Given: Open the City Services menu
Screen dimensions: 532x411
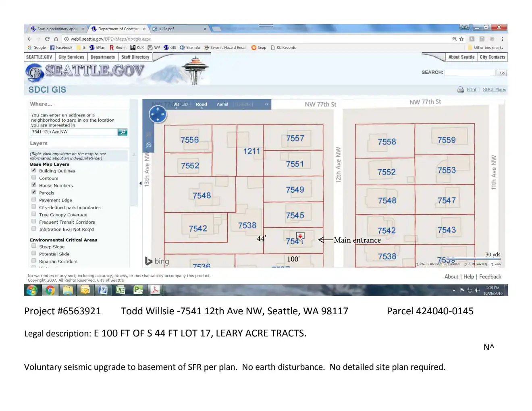Looking at the screenshot, I should point(71,57).
